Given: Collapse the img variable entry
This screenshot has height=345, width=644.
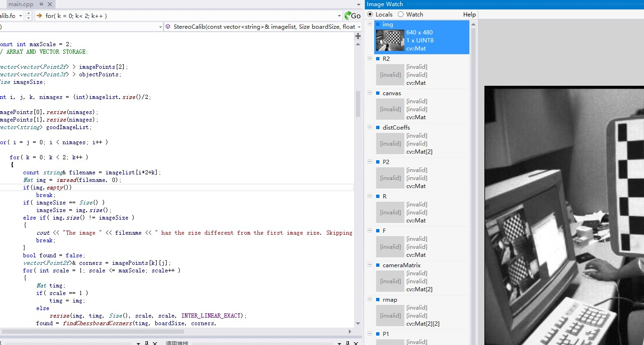Looking at the screenshot, I should (370, 25).
